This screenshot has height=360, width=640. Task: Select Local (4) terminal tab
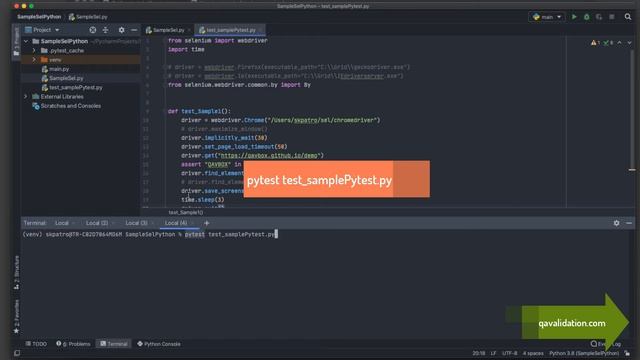(176, 223)
